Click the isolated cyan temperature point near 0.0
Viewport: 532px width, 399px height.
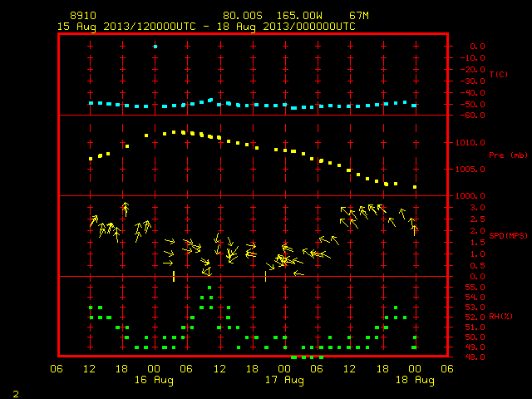(x=155, y=47)
